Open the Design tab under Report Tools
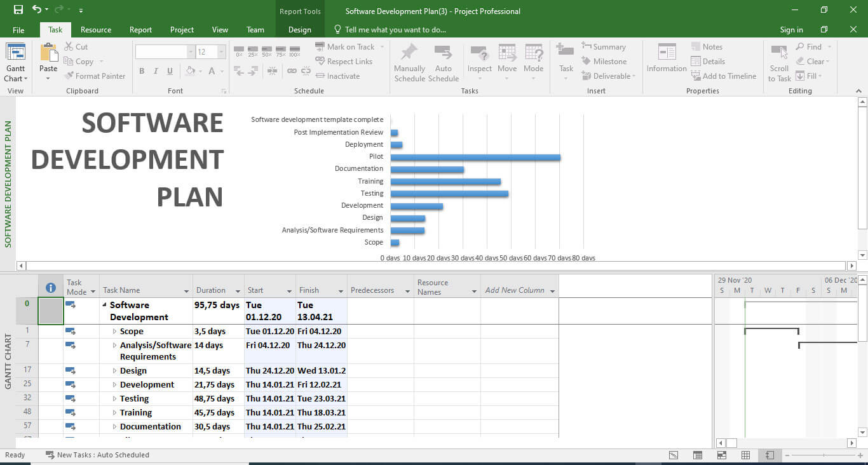868x465 pixels. pos(300,30)
